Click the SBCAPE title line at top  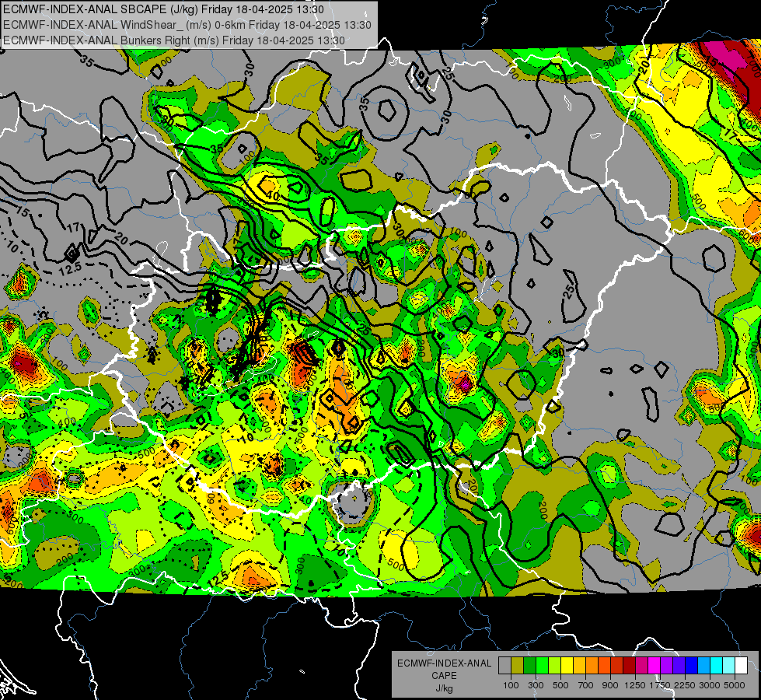pyautogui.click(x=163, y=9)
